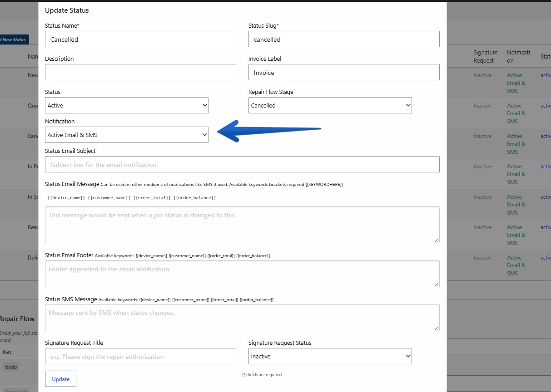Click the todo key in the Repair Flow table
Image resolution: width=551 pixels, height=392 pixels.
[11, 367]
